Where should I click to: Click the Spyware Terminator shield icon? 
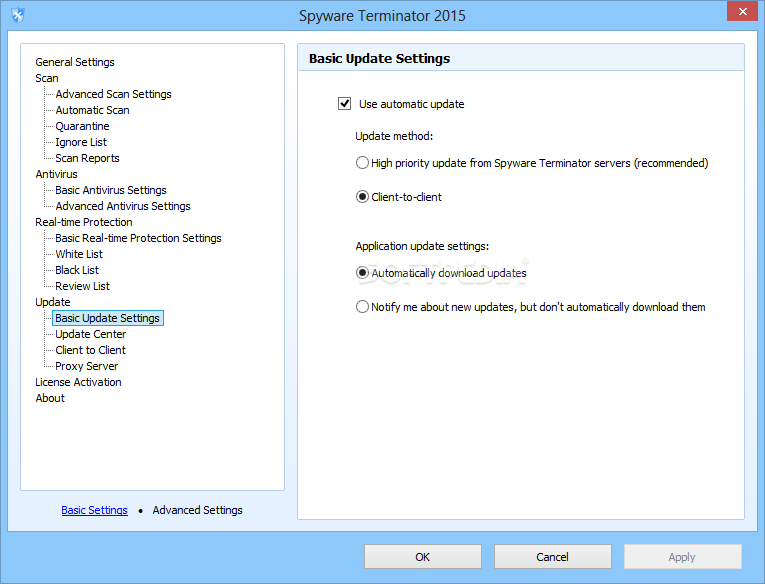pos(18,15)
